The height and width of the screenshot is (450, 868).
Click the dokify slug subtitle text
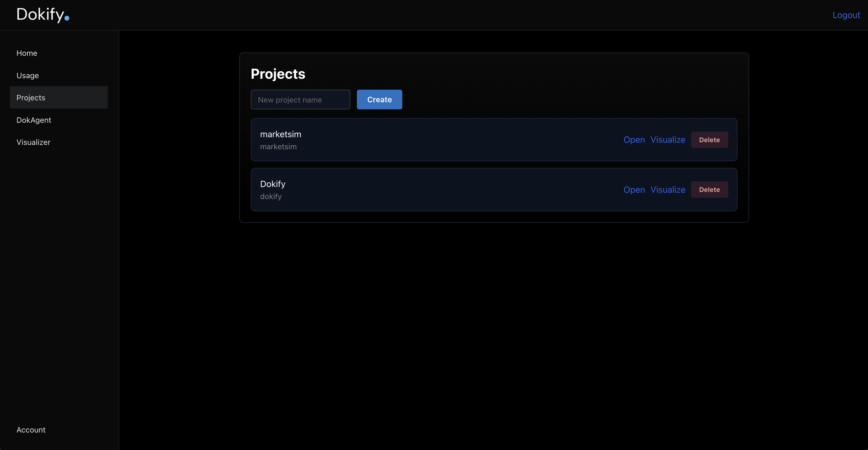pyautogui.click(x=270, y=196)
